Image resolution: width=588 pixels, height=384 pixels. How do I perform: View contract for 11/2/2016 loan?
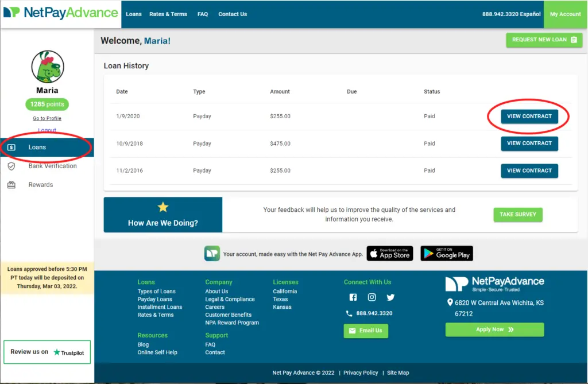click(529, 170)
